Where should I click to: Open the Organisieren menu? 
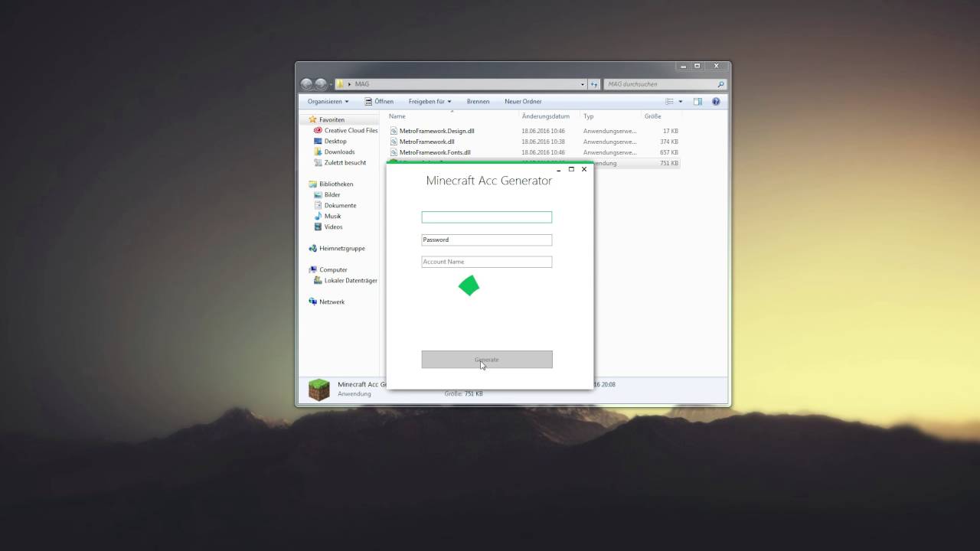[328, 101]
